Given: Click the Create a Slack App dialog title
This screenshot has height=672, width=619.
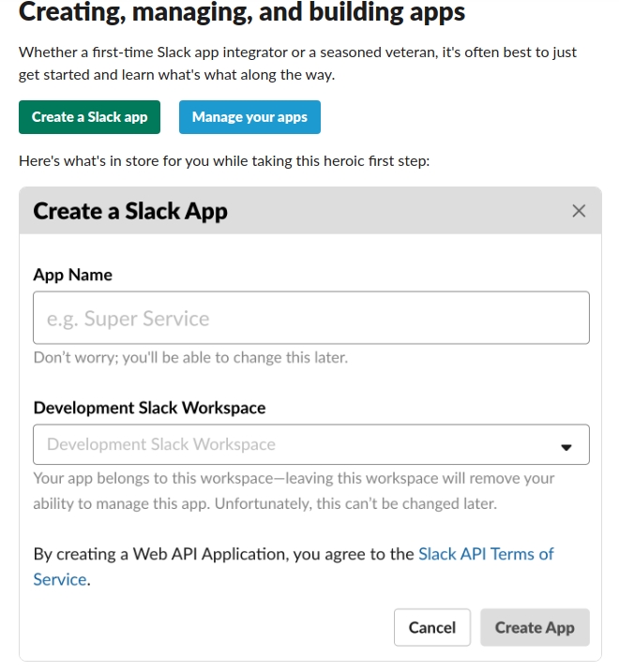Looking at the screenshot, I should point(130,211).
